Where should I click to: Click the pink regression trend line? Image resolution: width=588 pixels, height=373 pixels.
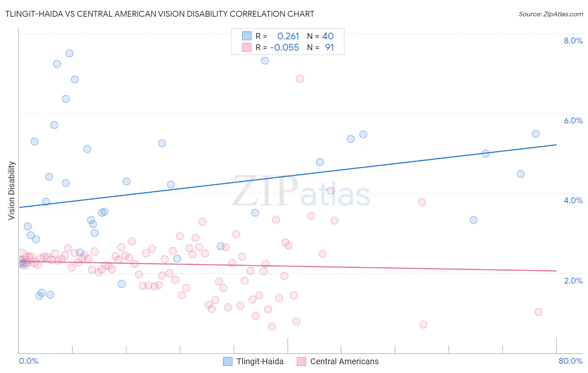point(288,266)
